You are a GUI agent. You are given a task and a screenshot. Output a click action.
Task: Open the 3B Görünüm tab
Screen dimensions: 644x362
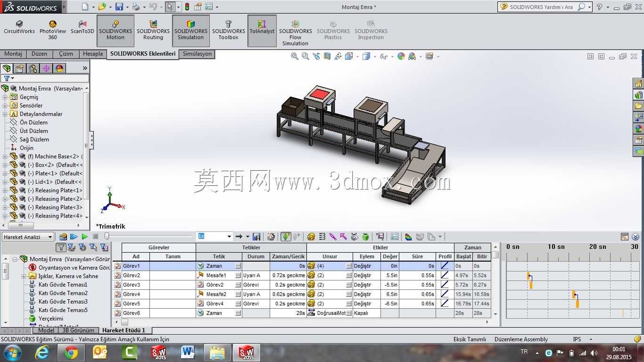pyautogui.click(x=78, y=330)
